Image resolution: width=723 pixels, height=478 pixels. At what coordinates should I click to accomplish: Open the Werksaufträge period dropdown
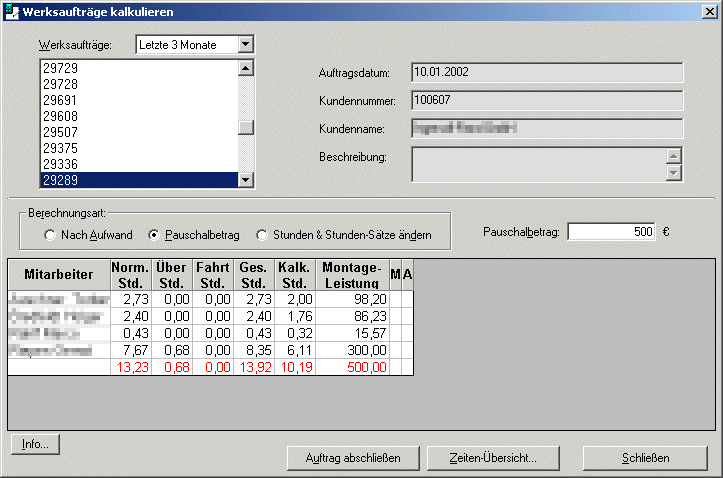[246, 45]
